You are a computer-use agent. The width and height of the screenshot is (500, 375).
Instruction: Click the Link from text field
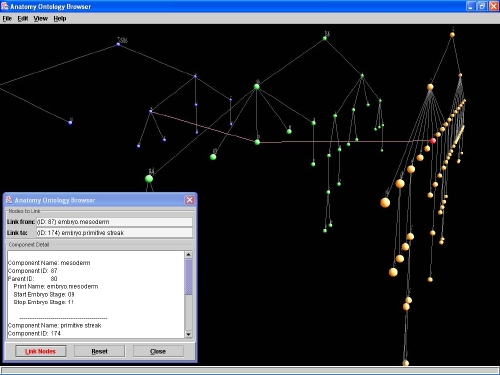114,222
